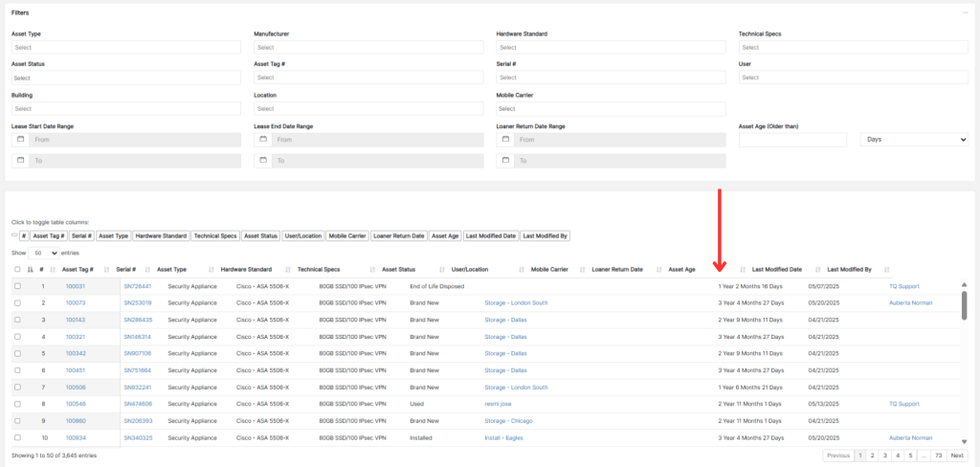Focus the User filter field
Image resolution: width=980 pixels, height=467 pixels.
click(853, 78)
